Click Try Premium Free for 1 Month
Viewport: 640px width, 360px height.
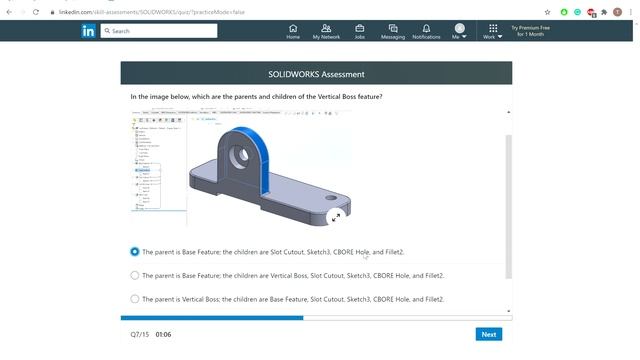[x=530, y=31]
